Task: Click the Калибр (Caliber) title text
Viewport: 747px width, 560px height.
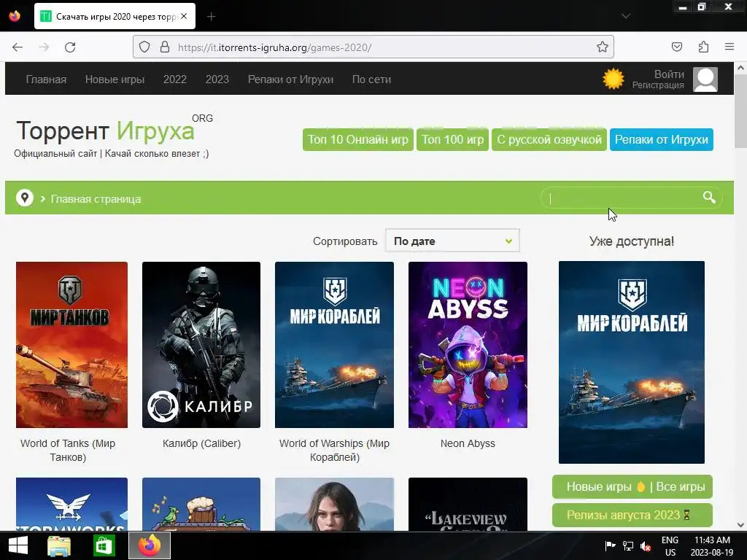Action: [201, 443]
